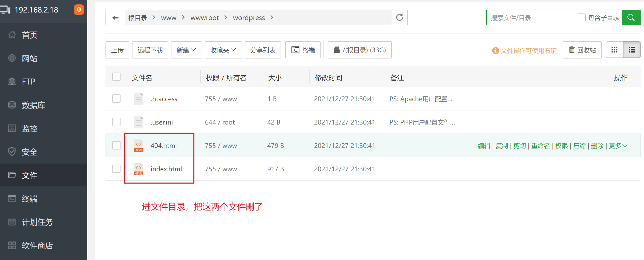Click the server monitor icon beside IP address

point(5,10)
